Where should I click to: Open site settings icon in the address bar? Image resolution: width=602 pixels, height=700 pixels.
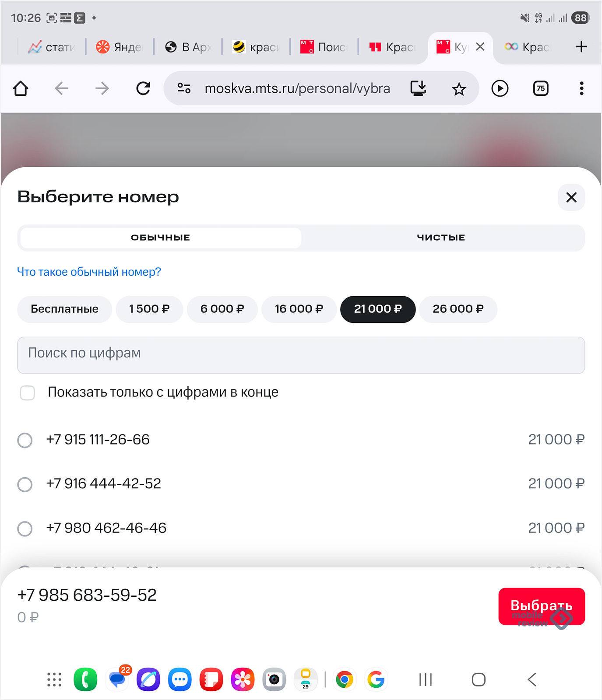click(184, 89)
